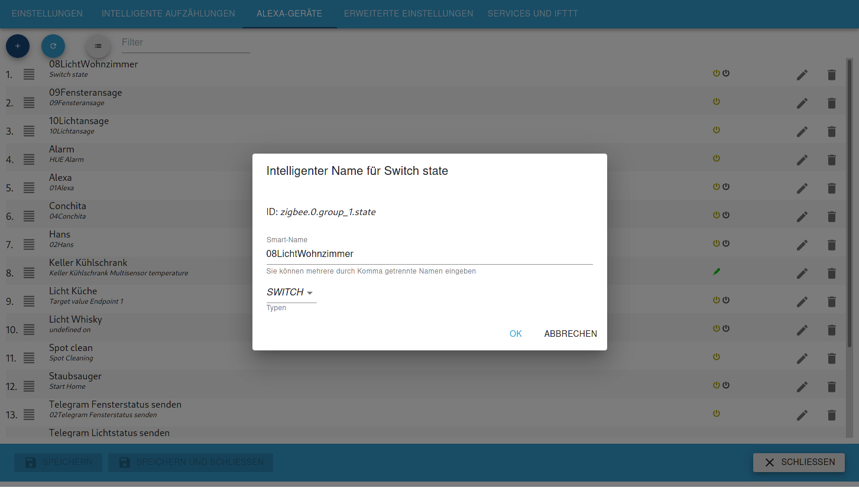Click the thermometer type icon for Keller Kühlschrank
Screen dimensions: 859x504
coord(717,272)
